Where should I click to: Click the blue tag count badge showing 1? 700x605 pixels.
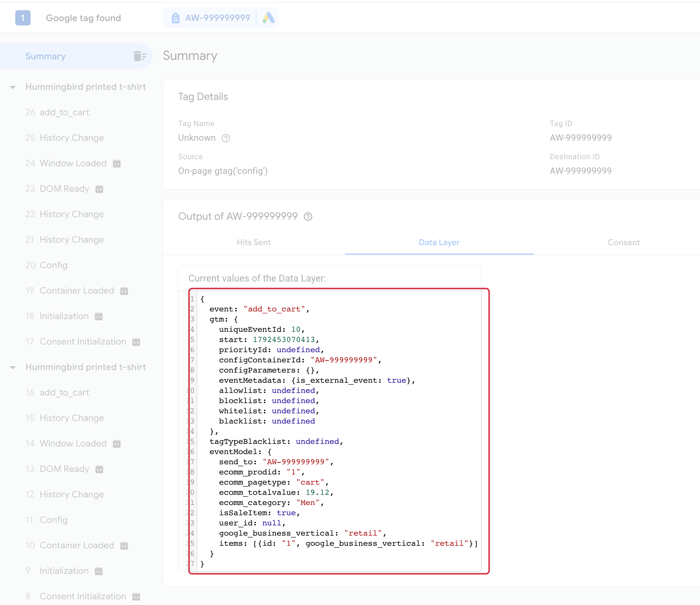click(23, 18)
